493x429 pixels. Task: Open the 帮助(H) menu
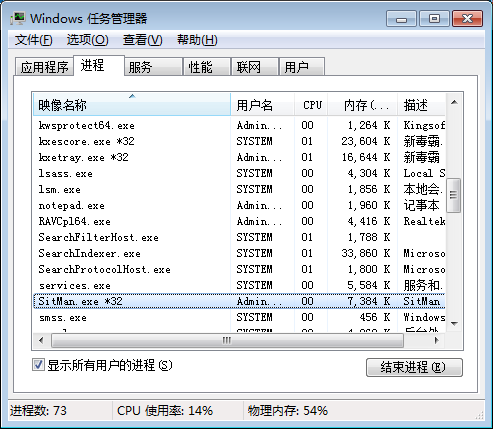(197, 40)
